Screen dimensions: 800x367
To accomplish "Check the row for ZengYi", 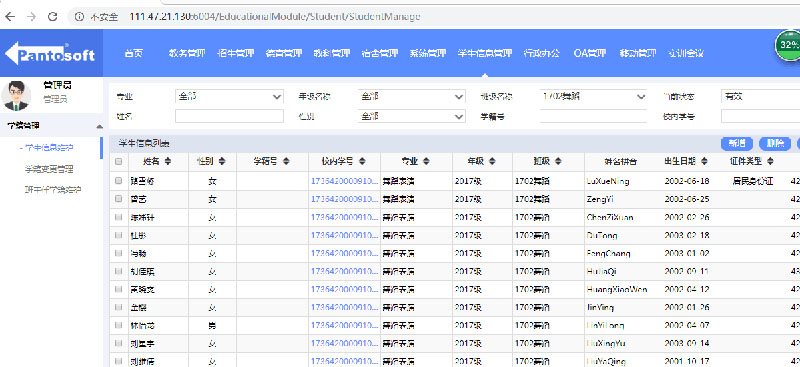I will pyautogui.click(x=118, y=199).
